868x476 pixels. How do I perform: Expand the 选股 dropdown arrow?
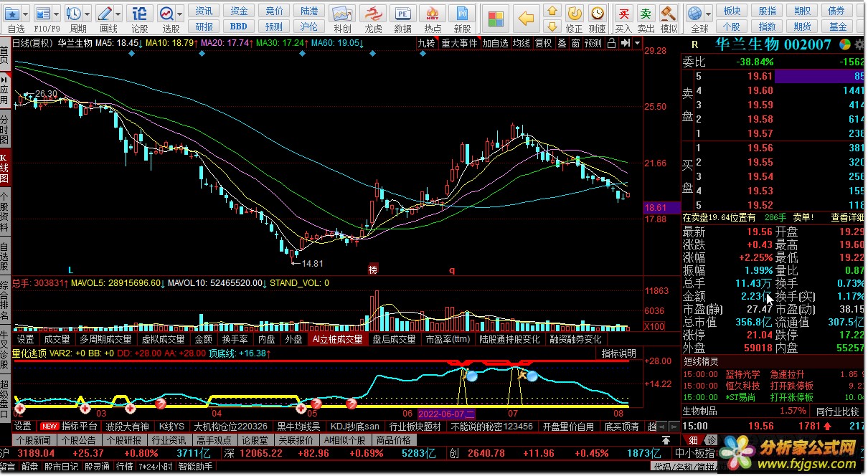click(180, 14)
